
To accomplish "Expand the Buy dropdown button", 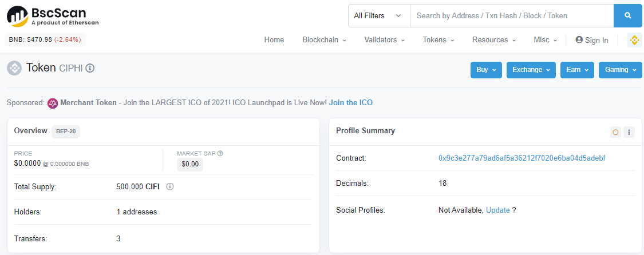I will [486, 70].
